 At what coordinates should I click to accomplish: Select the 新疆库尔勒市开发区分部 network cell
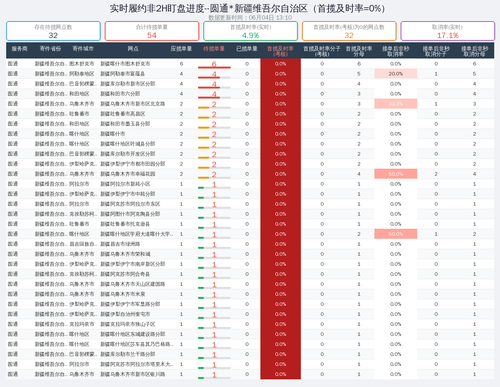pos(128,154)
